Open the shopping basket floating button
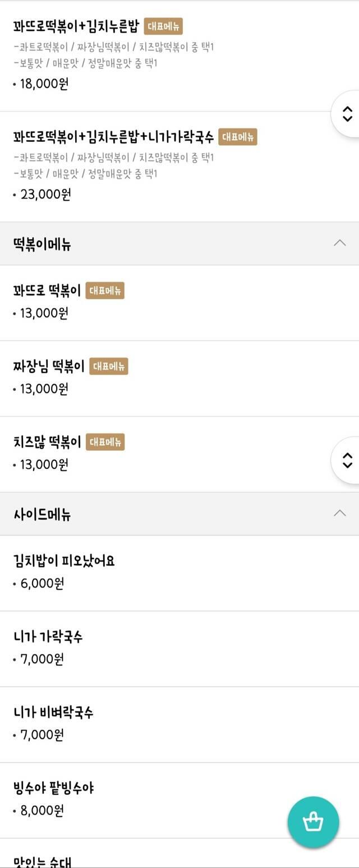The image size is (359, 868). coord(313,822)
